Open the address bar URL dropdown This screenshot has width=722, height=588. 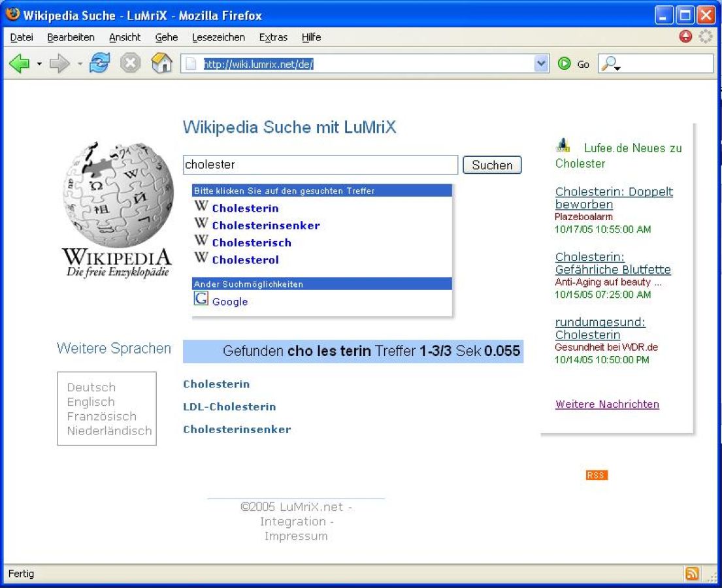pyautogui.click(x=540, y=63)
